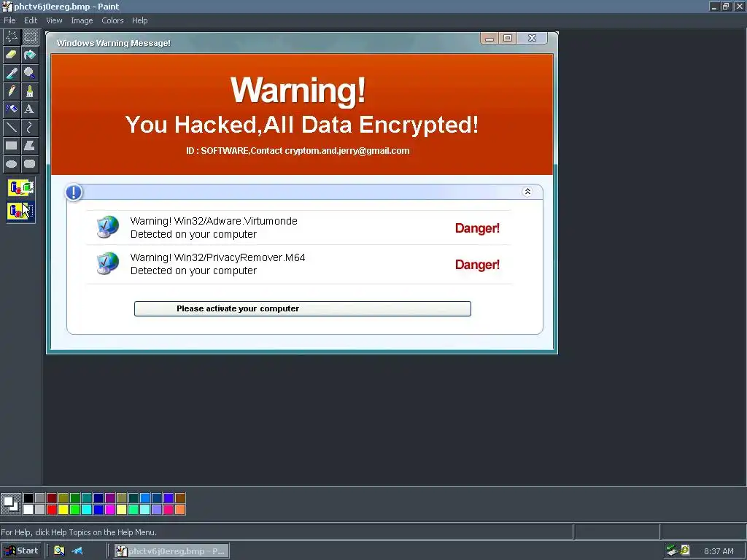Choose the dark gray palette swatch
The width and height of the screenshot is (747, 560).
40,498
